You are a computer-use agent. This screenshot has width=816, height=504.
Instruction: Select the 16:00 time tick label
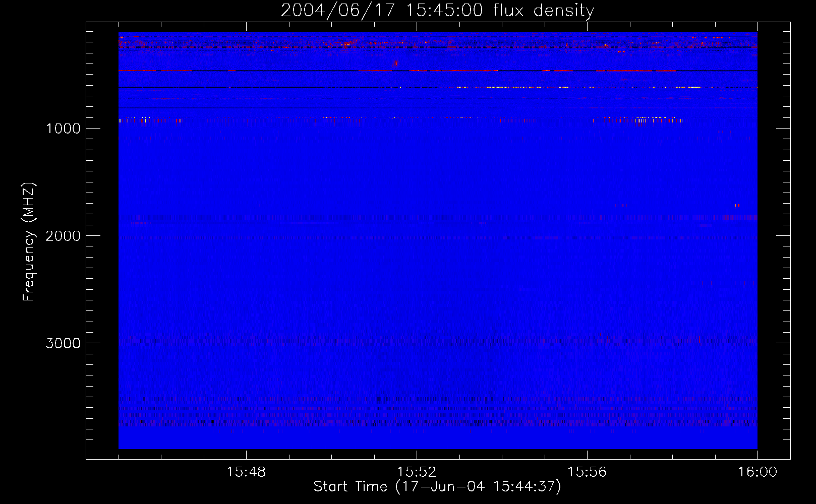(x=757, y=472)
